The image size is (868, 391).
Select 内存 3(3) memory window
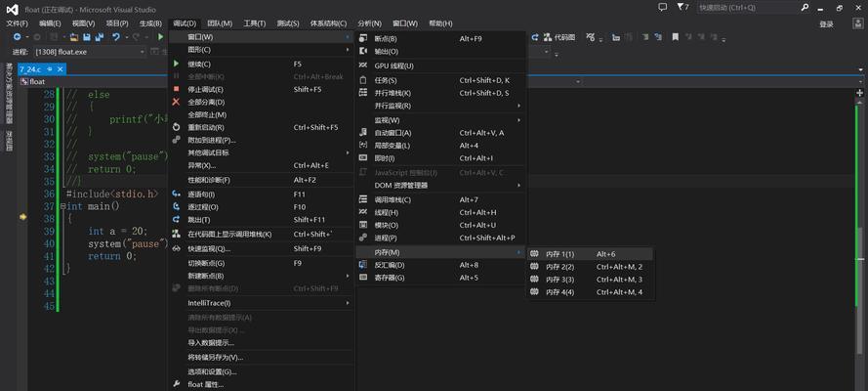tap(590, 280)
